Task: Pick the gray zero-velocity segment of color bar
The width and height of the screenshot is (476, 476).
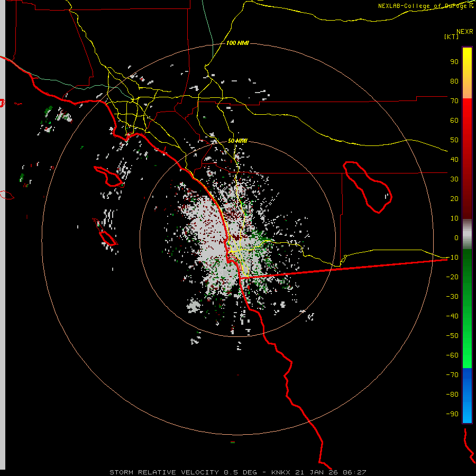Action: point(467,234)
